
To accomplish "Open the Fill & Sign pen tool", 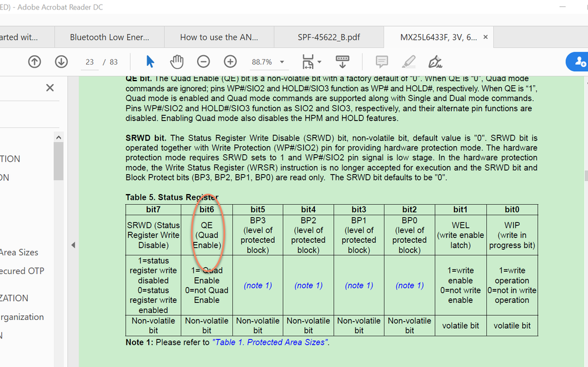I will coord(435,62).
